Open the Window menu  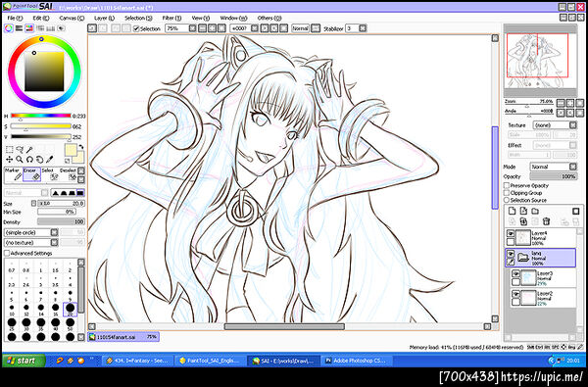point(233,18)
